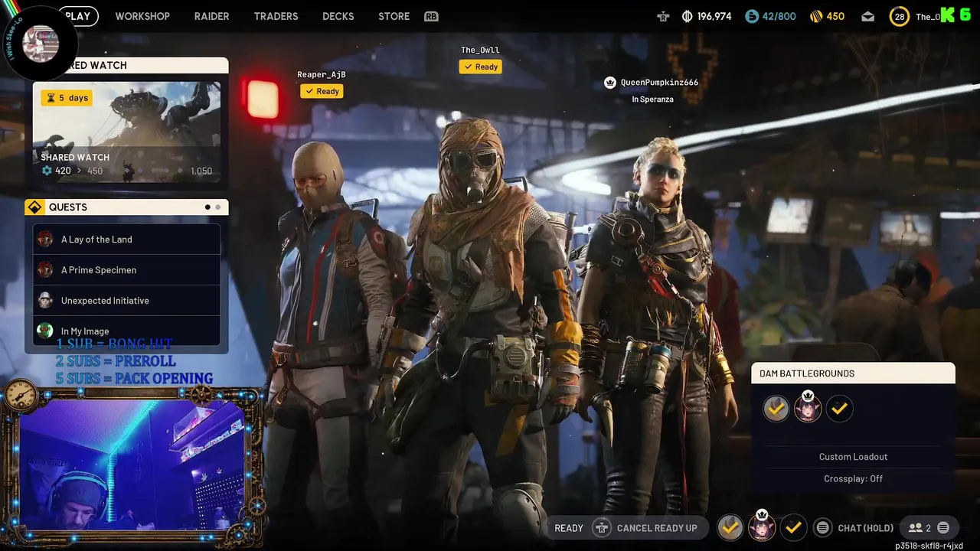
Task: Click the QueenPumpkinz666 player name
Action: point(659,83)
